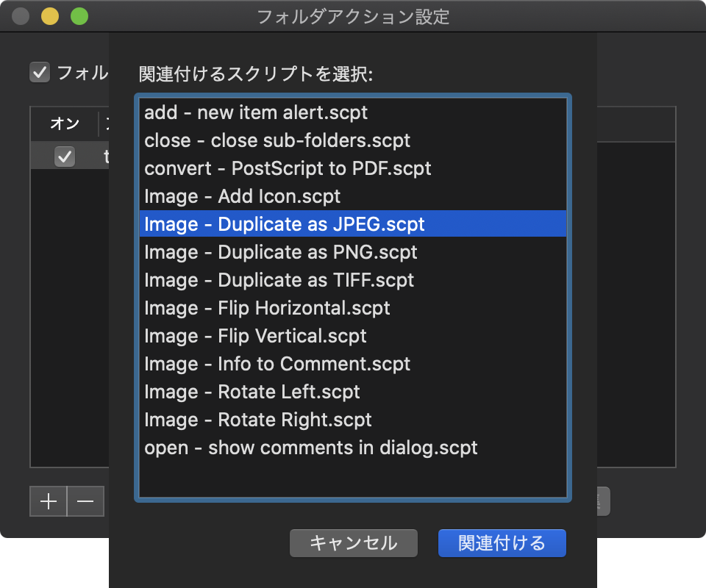Select 'Image - Duplicate as PNG.scpt'
Viewport: 706px width, 588px height.
pyautogui.click(x=281, y=252)
